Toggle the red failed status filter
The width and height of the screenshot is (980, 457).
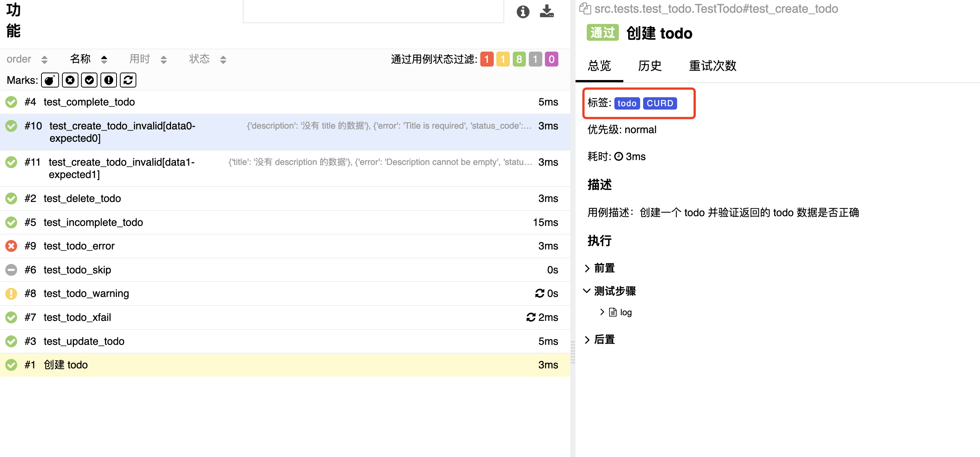click(487, 59)
